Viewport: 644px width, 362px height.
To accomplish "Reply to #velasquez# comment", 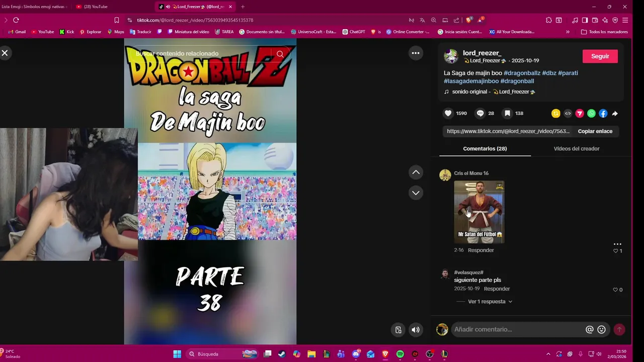I will click(497, 289).
